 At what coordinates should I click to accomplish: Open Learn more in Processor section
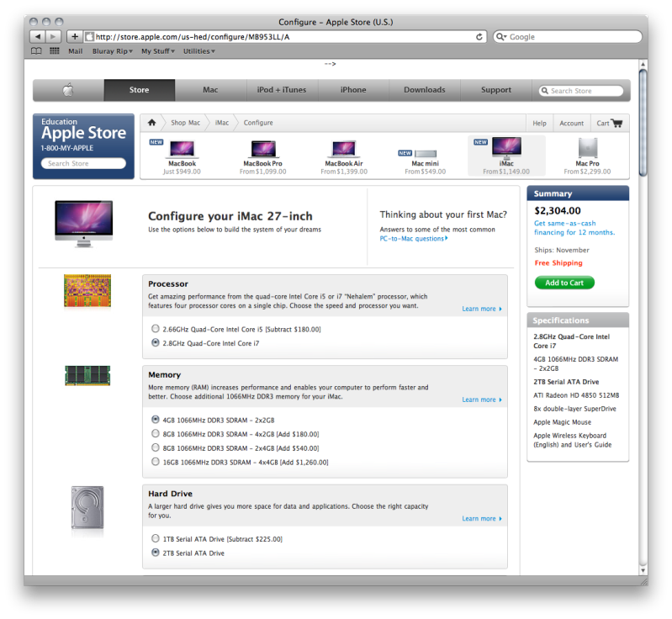pos(482,309)
